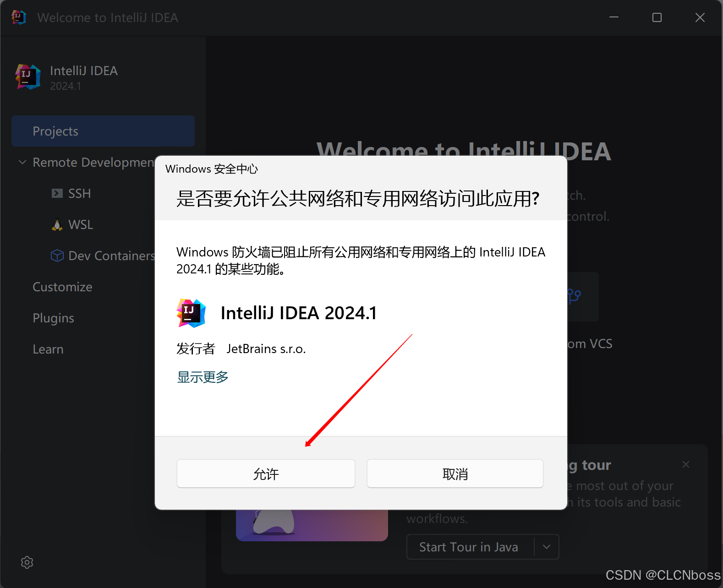Open the Learn tab
The image size is (723, 588).
point(48,349)
